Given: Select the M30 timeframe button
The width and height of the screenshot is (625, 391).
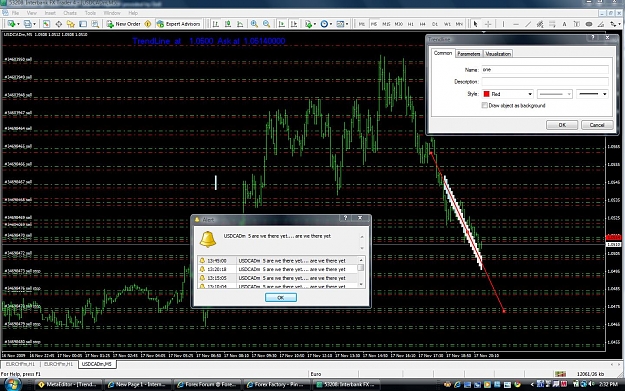Looking at the screenshot, I should click(399, 24).
